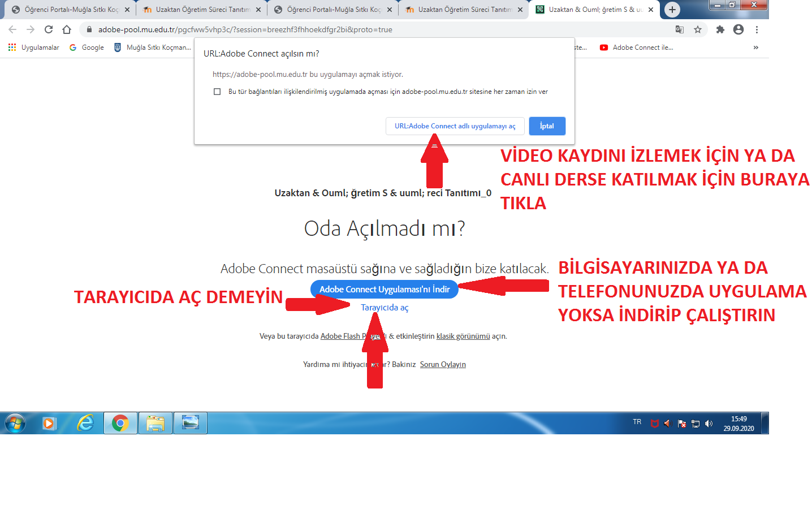Viewport: 812px width, 518px height.
Task: Open the Windows Start button
Action: (15, 423)
